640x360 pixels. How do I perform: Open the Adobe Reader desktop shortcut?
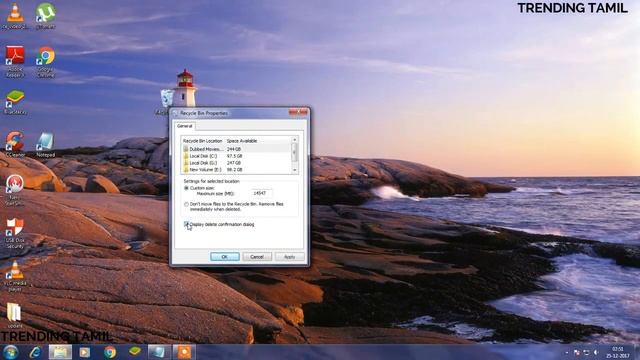point(15,61)
